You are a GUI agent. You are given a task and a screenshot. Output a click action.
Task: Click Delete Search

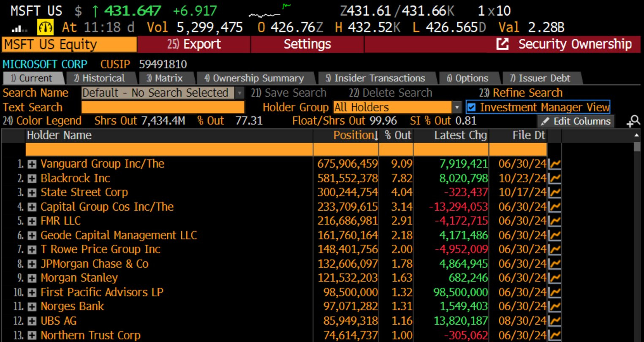coord(391,93)
